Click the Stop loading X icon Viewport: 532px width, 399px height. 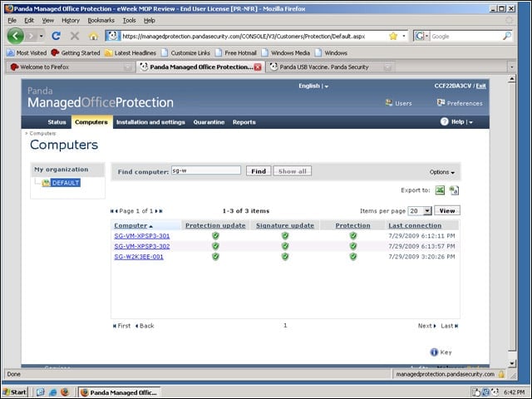point(75,36)
